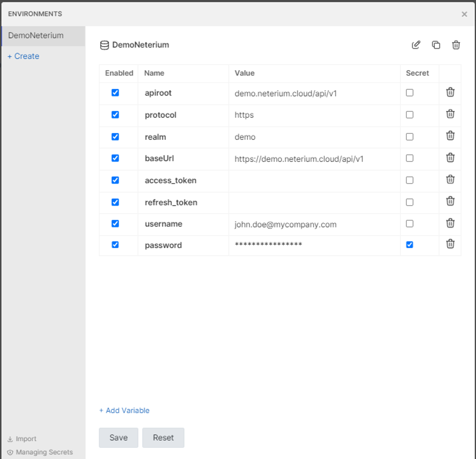Viewport: 476px width, 459px height.
Task: Edit the https protocol value
Action: pos(314,115)
